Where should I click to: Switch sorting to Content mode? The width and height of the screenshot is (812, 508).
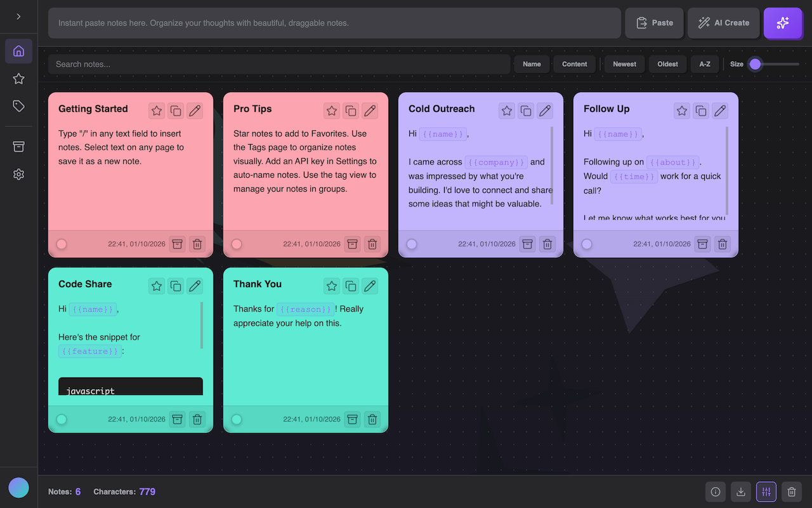[573, 64]
